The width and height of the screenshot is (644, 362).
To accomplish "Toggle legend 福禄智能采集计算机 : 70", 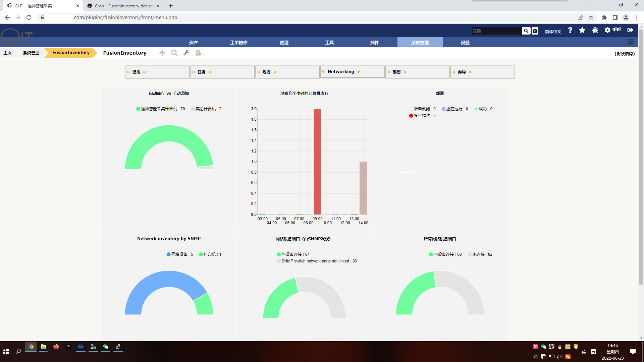I will click(x=161, y=109).
